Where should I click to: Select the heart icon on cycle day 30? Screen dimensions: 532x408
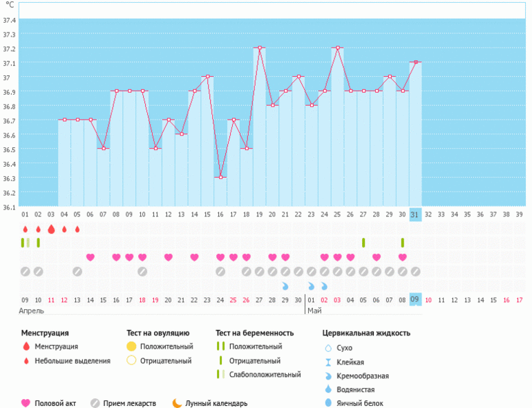[402, 257]
